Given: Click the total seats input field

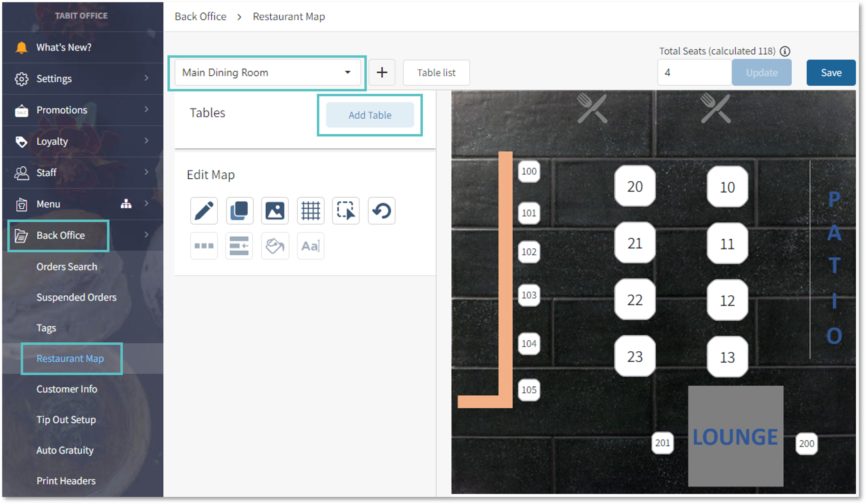Looking at the screenshot, I should tap(694, 72).
